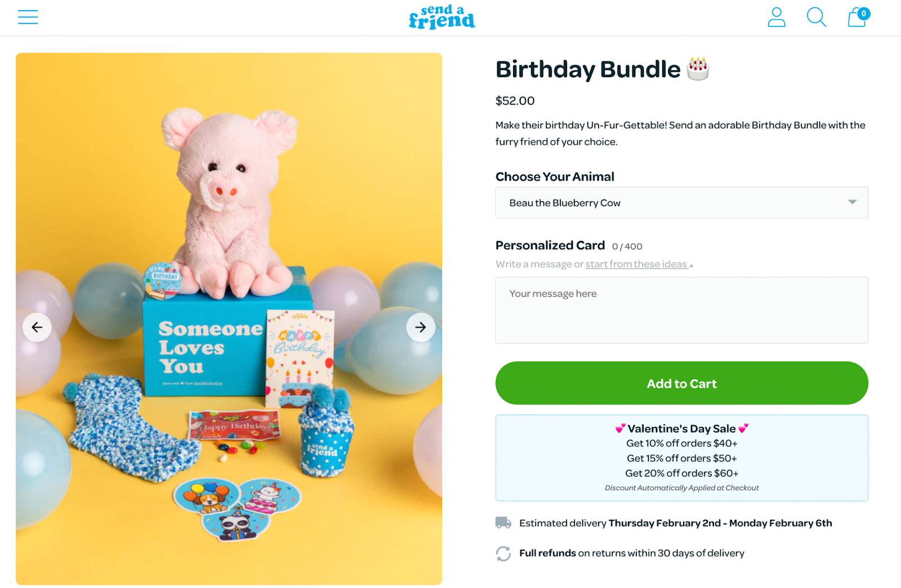Show the next product image
Viewport: 901px width, 588px height.
pos(421,327)
